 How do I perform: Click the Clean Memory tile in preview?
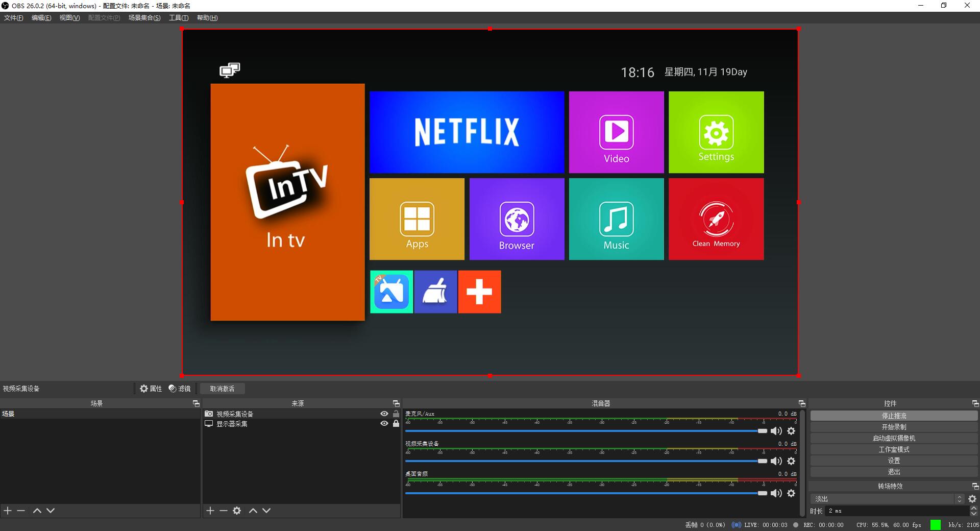[x=716, y=219]
